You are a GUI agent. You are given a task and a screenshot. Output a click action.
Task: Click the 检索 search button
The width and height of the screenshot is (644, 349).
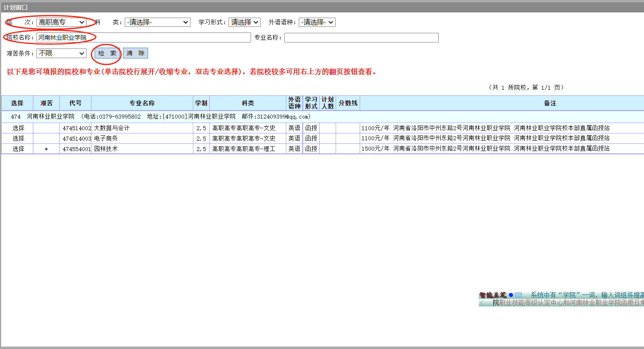(107, 53)
